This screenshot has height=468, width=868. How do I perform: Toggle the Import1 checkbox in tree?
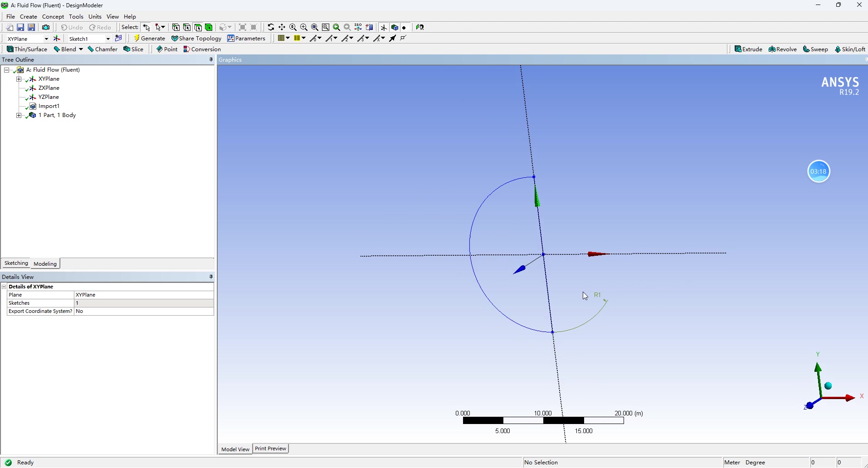pyautogui.click(x=27, y=106)
